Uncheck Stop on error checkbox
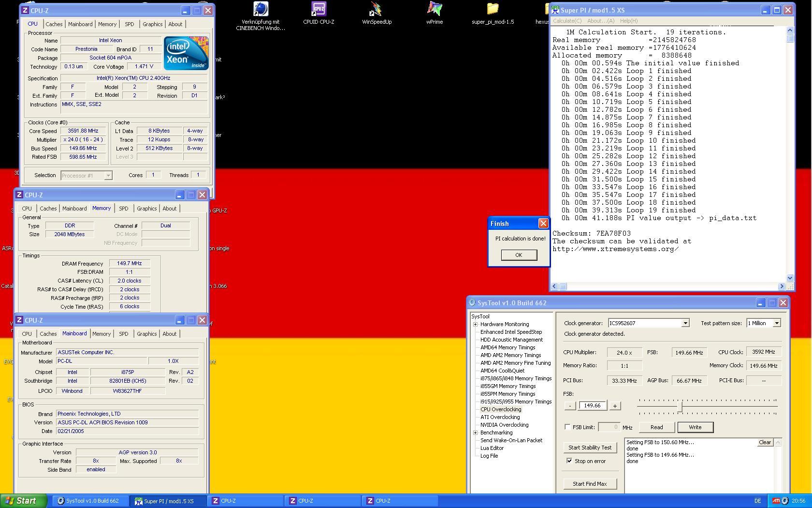This screenshot has height=508, width=812. click(569, 461)
